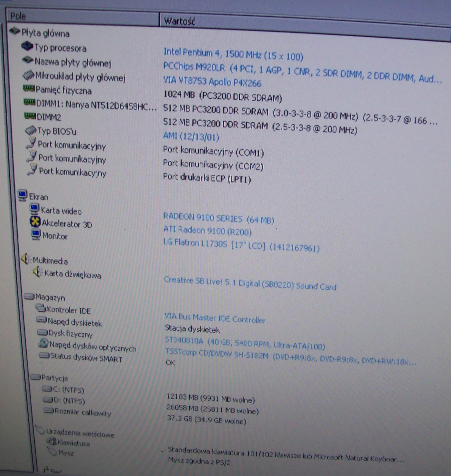Viewport: 451px width, 476px height.
Task: Select the DIMM2 value with 2.5-3-3-8 timing
Action: click(x=260, y=126)
